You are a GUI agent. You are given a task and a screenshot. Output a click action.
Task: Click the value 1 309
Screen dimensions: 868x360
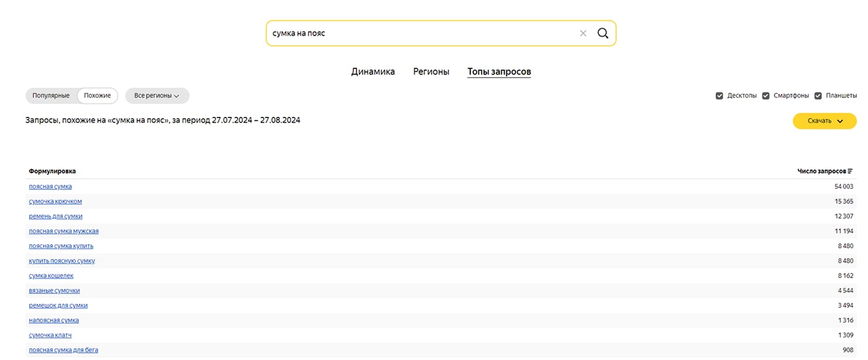(846, 335)
